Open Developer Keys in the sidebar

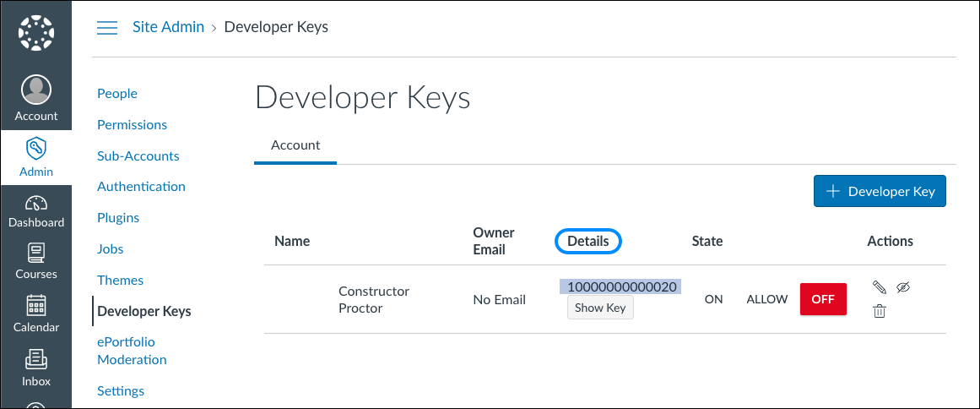pyautogui.click(x=144, y=311)
